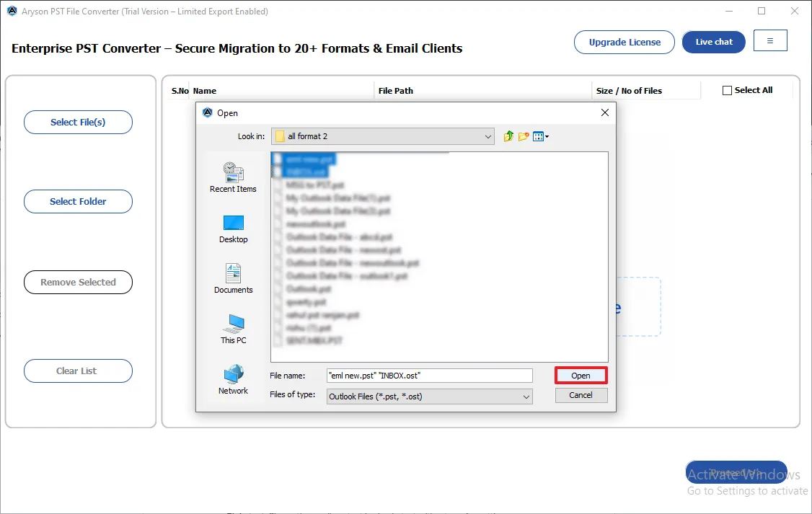The image size is (812, 514).
Task: Browse Network in the places sidebar
Action: 233,379
